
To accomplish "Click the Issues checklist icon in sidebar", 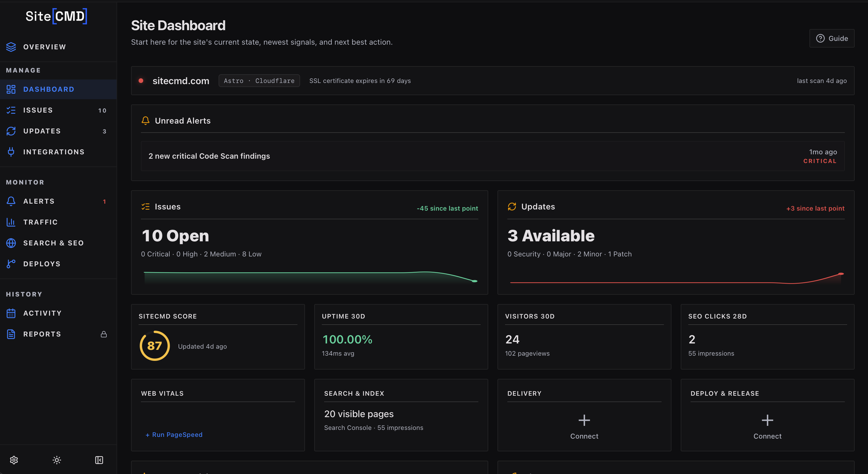I will coord(11,110).
